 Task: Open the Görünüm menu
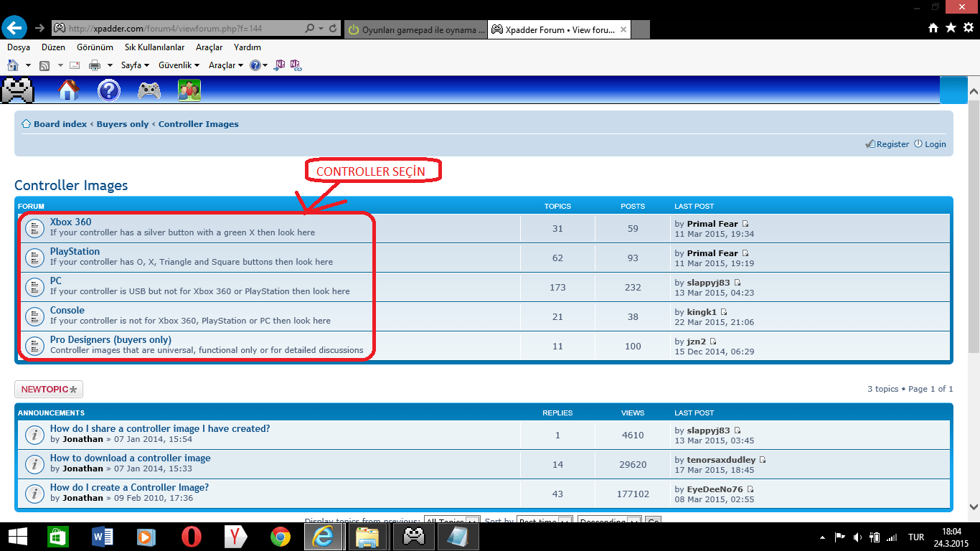coord(95,47)
